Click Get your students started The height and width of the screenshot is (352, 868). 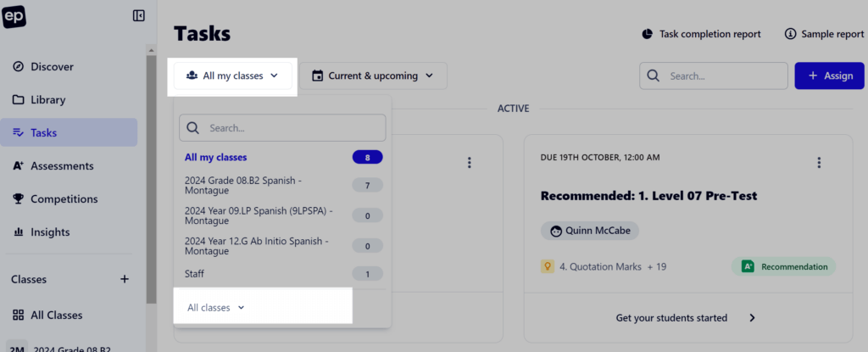point(671,317)
